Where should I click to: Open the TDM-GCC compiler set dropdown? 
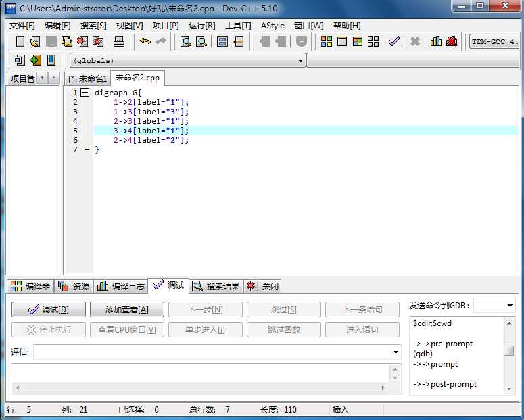point(495,42)
